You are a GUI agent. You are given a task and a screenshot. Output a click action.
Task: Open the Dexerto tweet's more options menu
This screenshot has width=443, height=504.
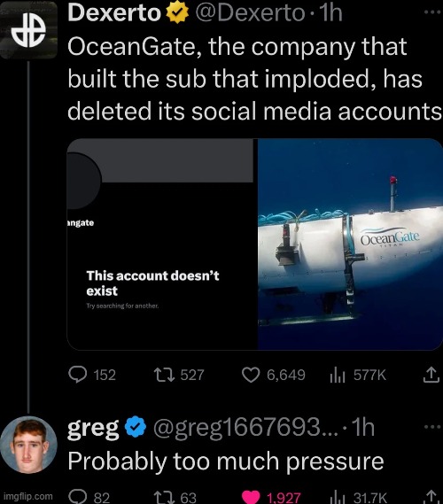point(431,12)
